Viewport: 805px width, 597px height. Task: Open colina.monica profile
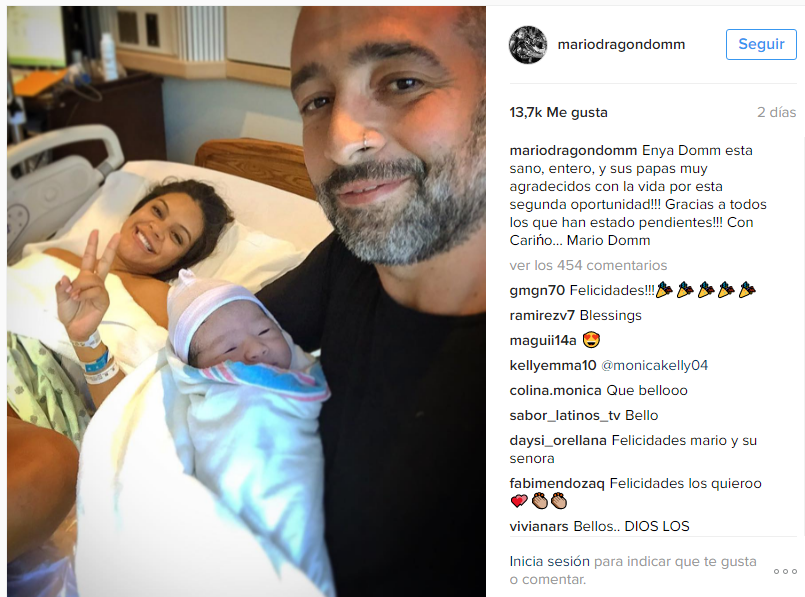pyautogui.click(x=555, y=391)
